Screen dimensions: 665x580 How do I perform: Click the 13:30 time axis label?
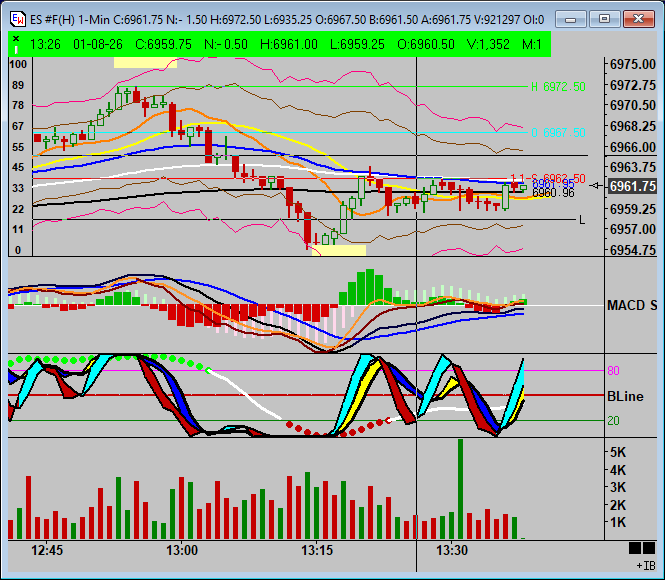(x=452, y=550)
